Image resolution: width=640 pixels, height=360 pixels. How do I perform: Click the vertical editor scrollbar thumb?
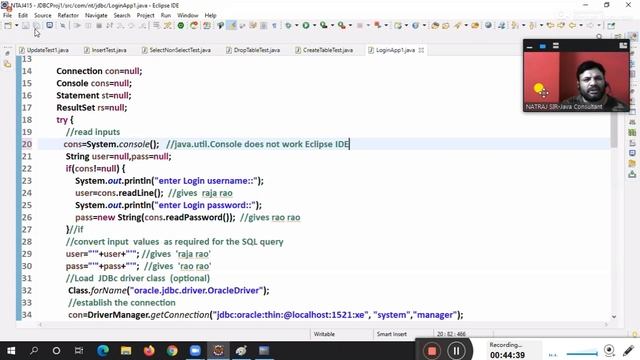[614, 130]
